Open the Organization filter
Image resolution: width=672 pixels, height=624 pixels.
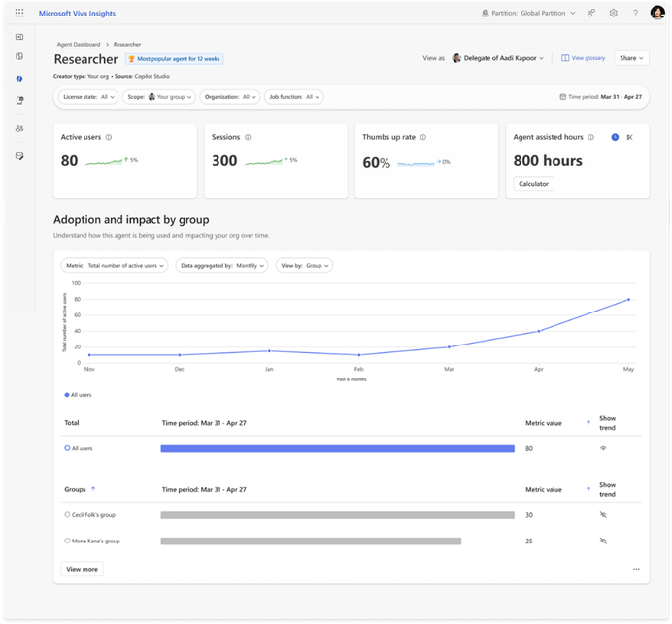[230, 97]
